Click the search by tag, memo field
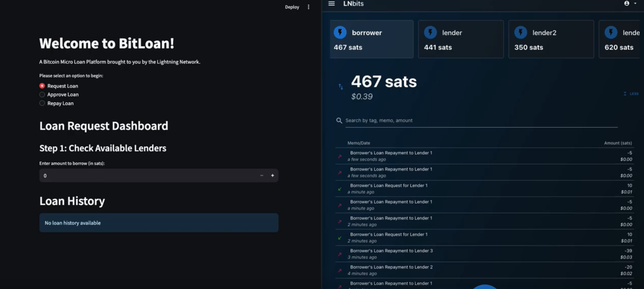The image size is (644, 289). pos(481,120)
